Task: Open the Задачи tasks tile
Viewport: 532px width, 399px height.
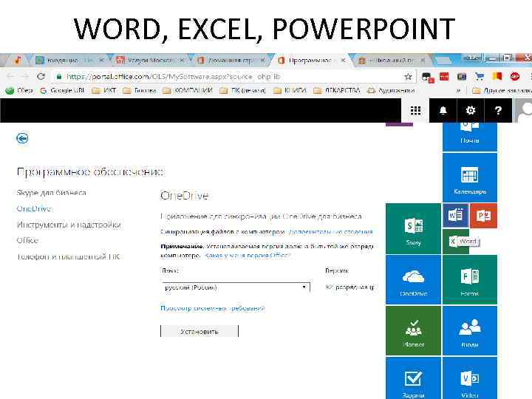Action: point(413,378)
